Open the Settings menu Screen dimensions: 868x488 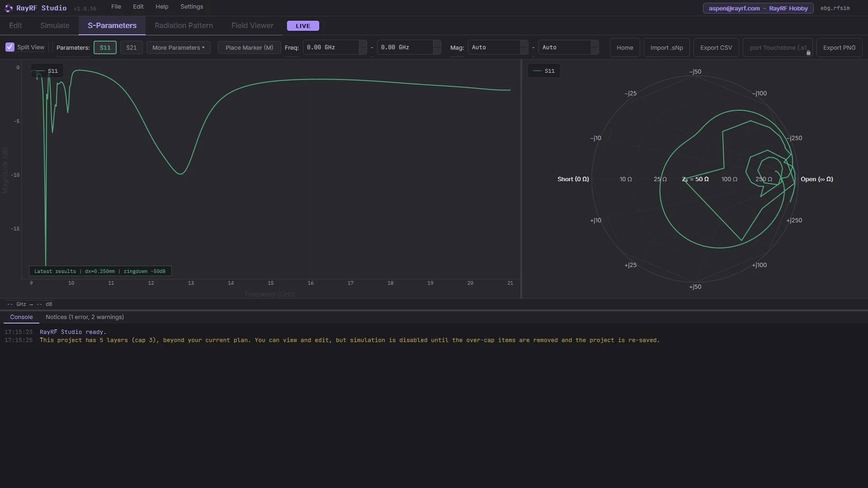[192, 7]
